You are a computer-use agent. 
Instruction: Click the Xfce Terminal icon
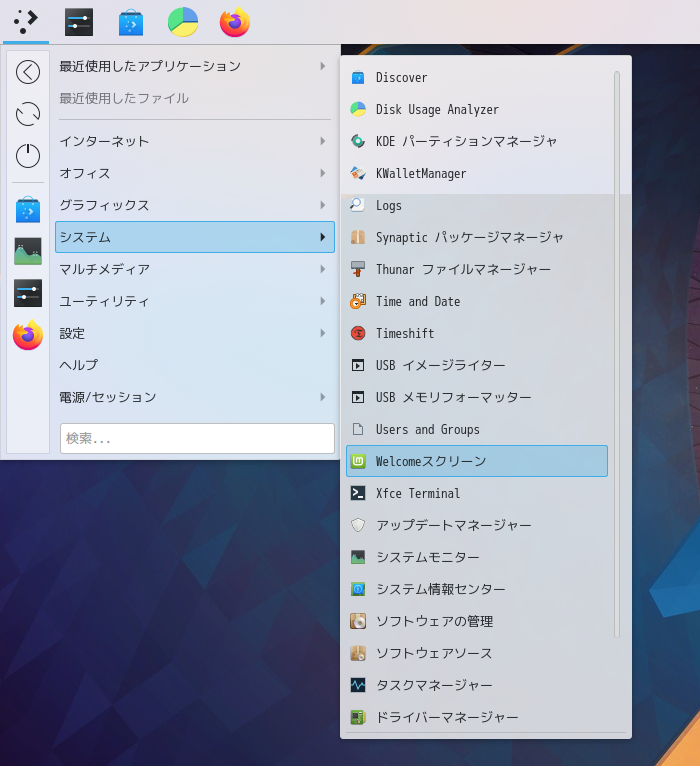358,493
